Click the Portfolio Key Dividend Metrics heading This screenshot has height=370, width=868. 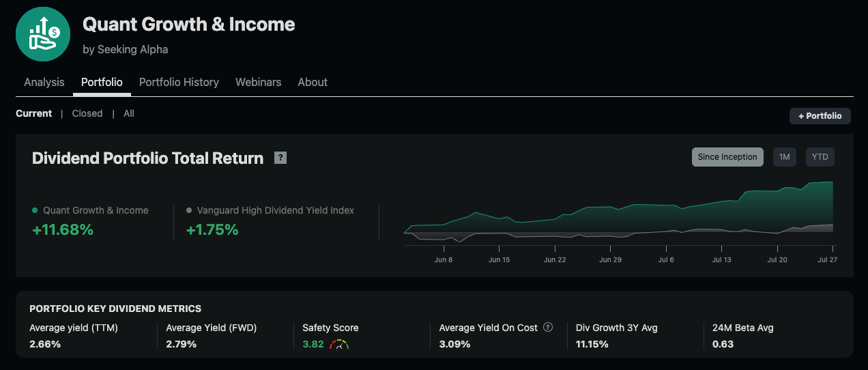115,309
